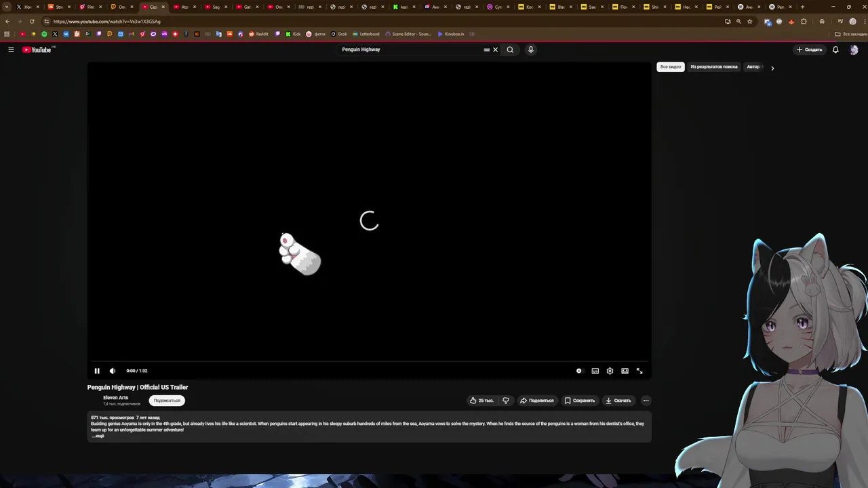Viewport: 868px width, 488px height.
Task: Dislike the video with the thumbs-down icon
Action: click(506, 401)
